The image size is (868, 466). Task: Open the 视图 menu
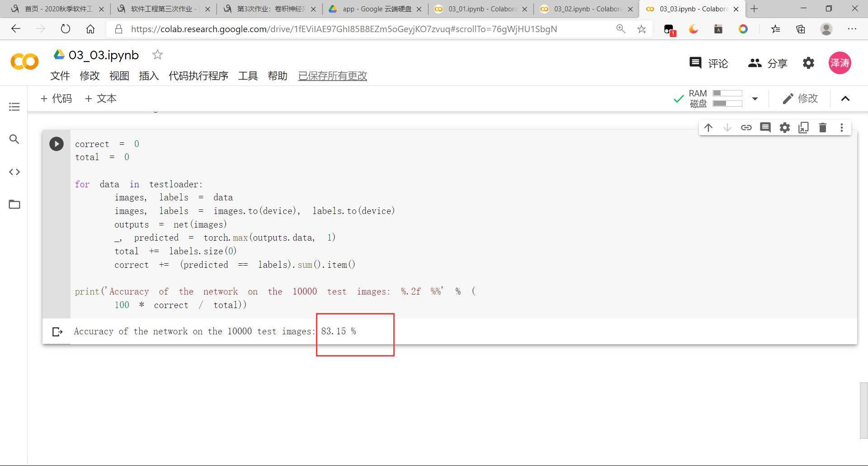point(119,76)
